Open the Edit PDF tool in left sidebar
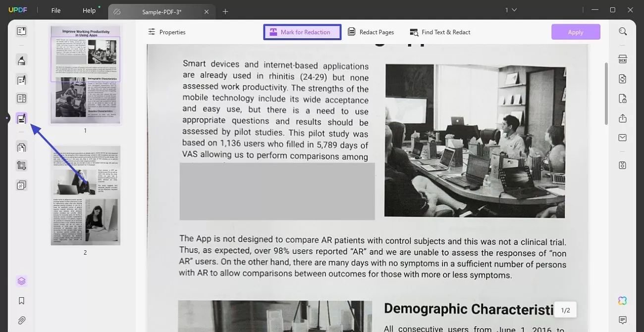Viewport: 644px width, 332px height. pyautogui.click(x=21, y=80)
